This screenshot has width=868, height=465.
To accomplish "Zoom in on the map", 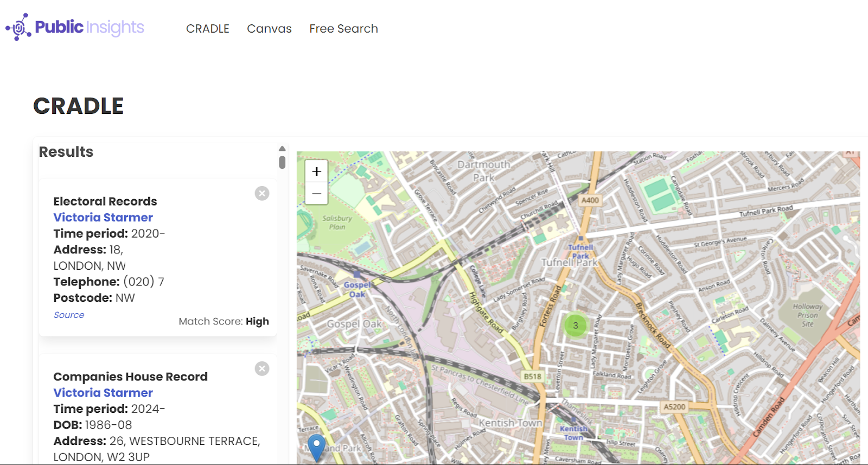I will click(x=316, y=171).
